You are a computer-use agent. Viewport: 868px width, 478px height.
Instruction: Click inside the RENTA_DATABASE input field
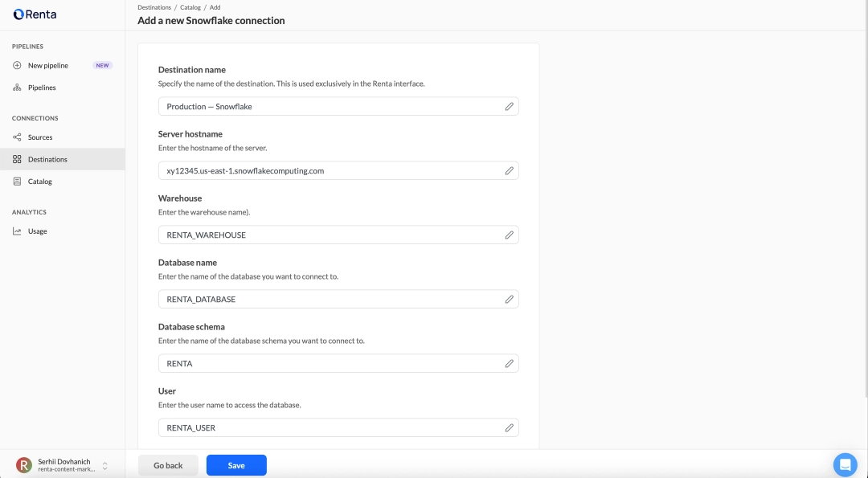pyautogui.click(x=321, y=299)
